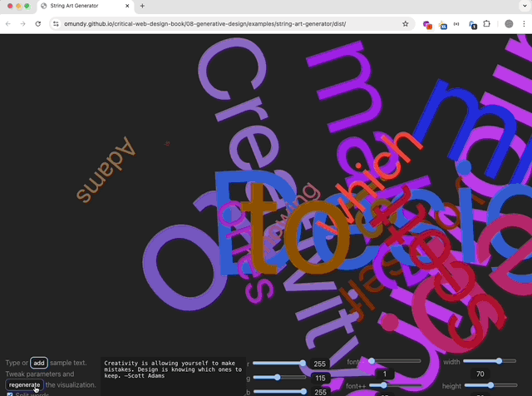Click the g value field showing 115
This screenshot has height=396, width=532.
click(x=319, y=378)
